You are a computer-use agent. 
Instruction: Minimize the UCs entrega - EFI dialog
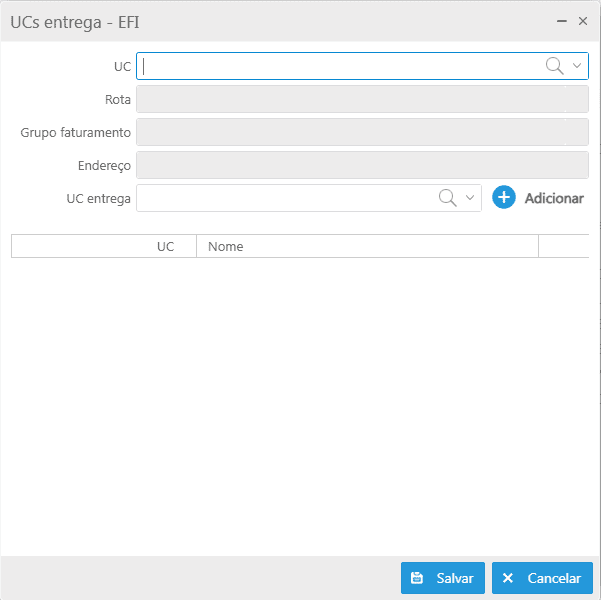[x=563, y=20]
